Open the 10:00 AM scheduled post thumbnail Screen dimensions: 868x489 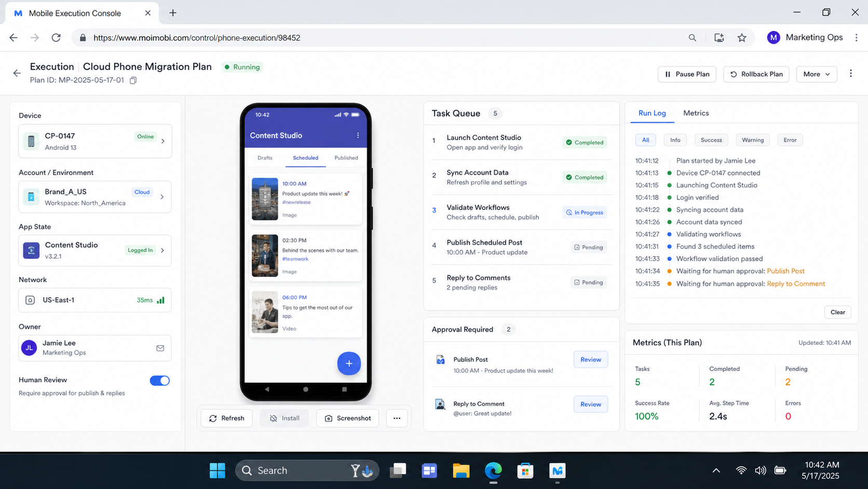[265, 199]
